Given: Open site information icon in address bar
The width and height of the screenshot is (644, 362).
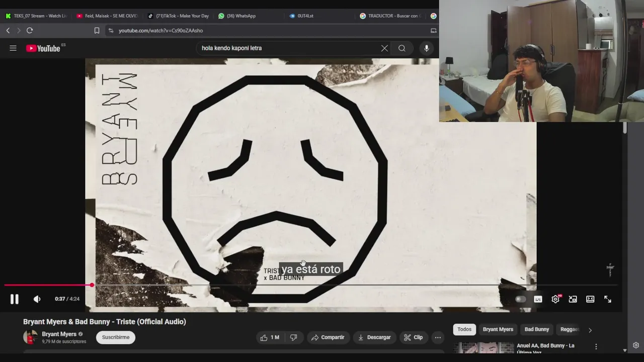Looking at the screenshot, I should point(111,31).
